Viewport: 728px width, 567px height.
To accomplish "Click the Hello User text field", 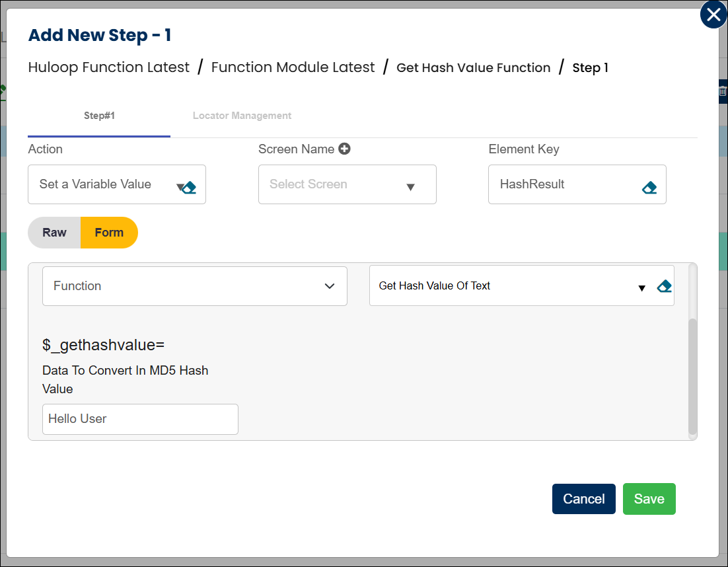I will click(x=140, y=419).
